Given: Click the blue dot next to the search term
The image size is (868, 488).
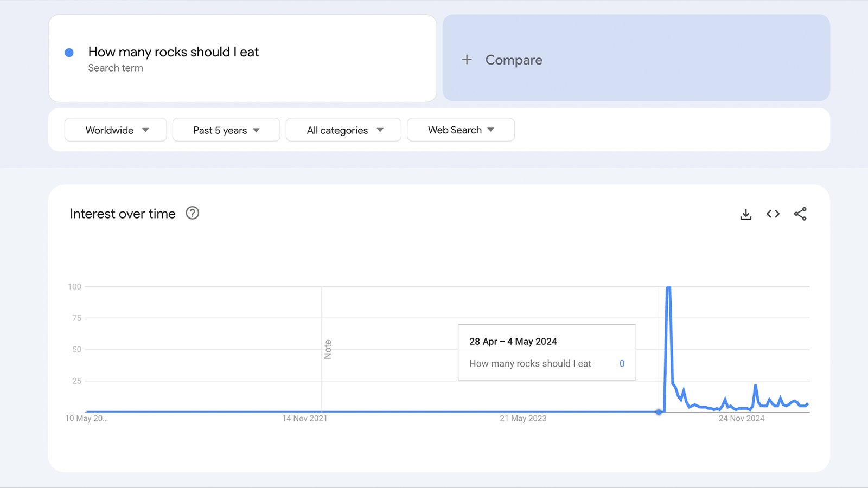Looking at the screenshot, I should coord(68,52).
